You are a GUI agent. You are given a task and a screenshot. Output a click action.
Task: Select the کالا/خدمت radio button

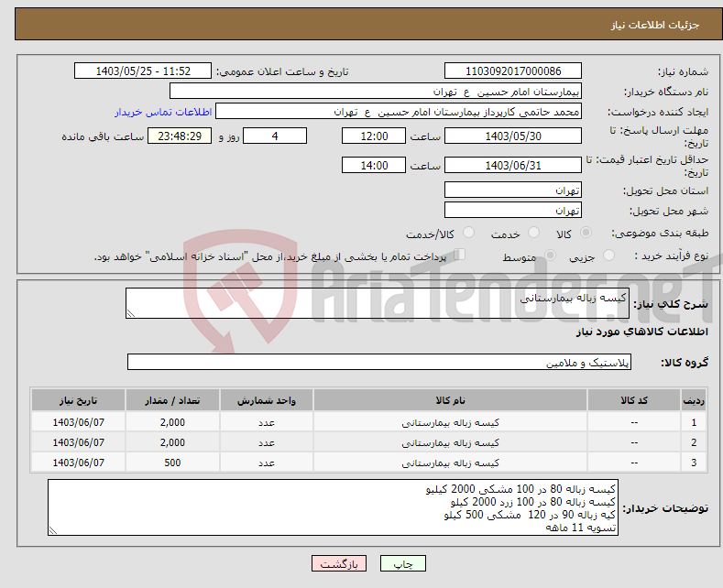coord(468,233)
